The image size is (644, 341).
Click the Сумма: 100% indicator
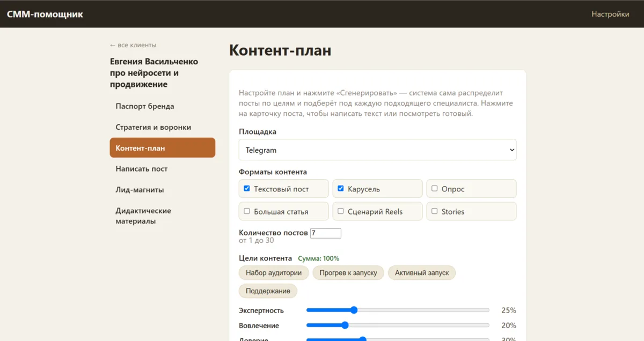tap(319, 258)
